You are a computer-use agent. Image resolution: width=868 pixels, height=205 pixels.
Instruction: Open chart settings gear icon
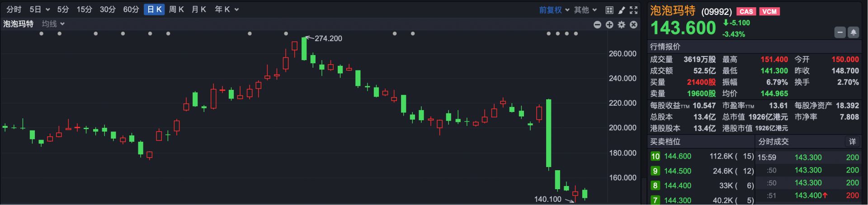pos(622,25)
